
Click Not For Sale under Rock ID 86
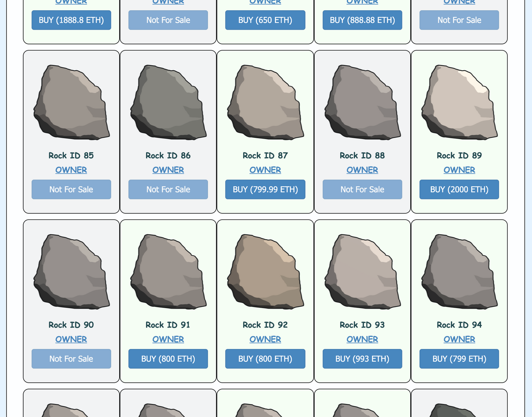[x=168, y=190]
